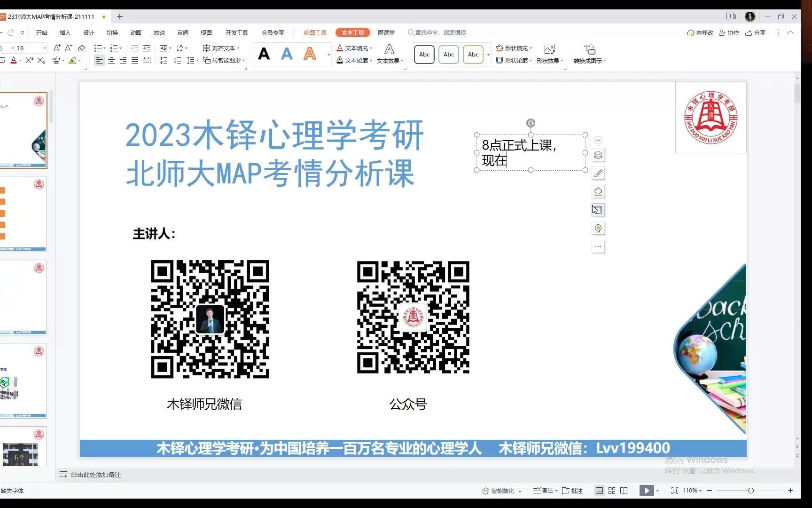Click the command search box
This screenshot has width=812, height=508.
tap(437, 32)
